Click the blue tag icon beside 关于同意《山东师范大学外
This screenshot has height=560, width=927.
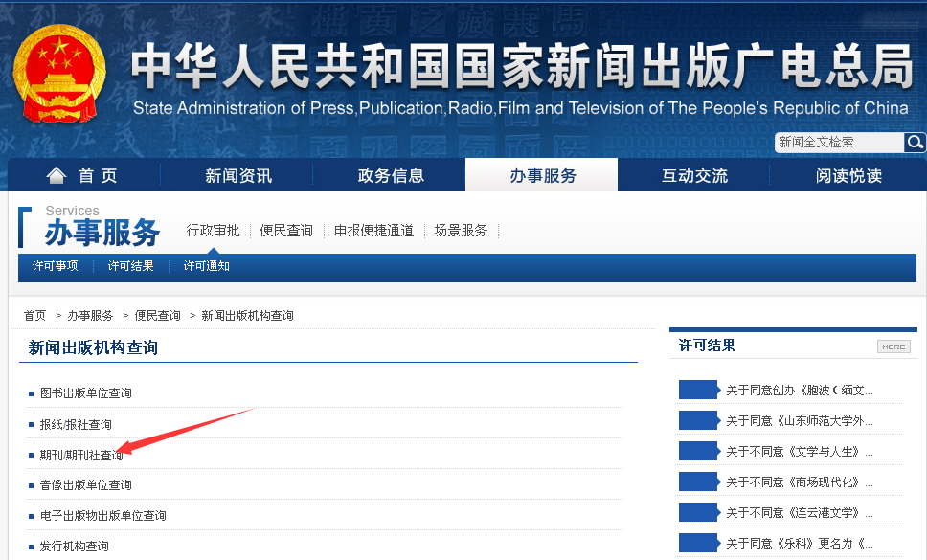coord(699,420)
